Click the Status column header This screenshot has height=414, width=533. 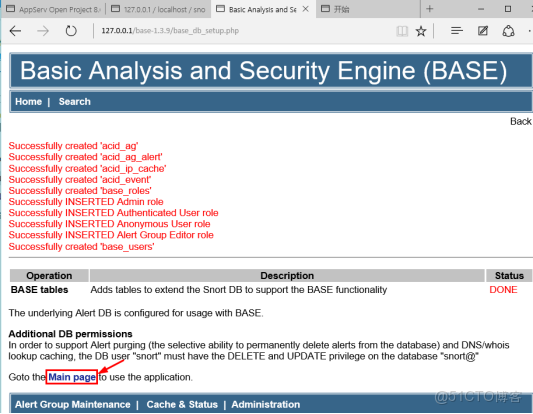coord(509,276)
